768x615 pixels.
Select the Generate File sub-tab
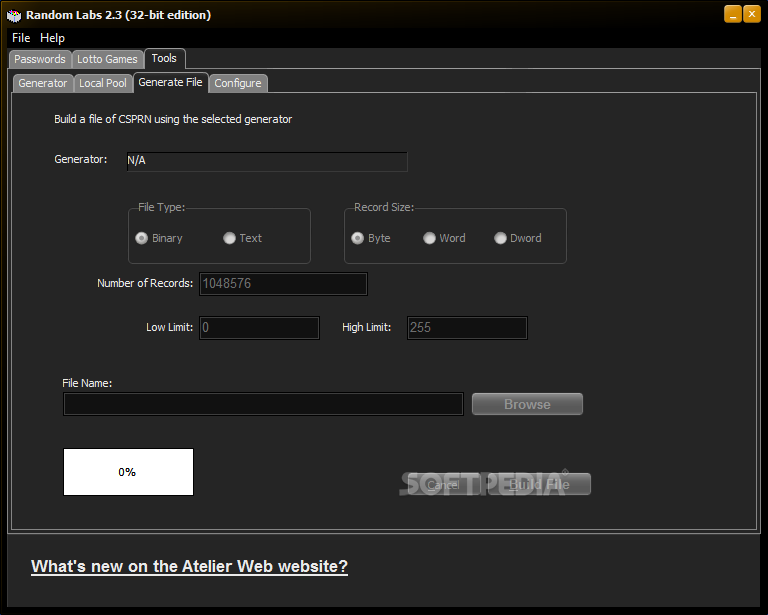[x=170, y=82]
